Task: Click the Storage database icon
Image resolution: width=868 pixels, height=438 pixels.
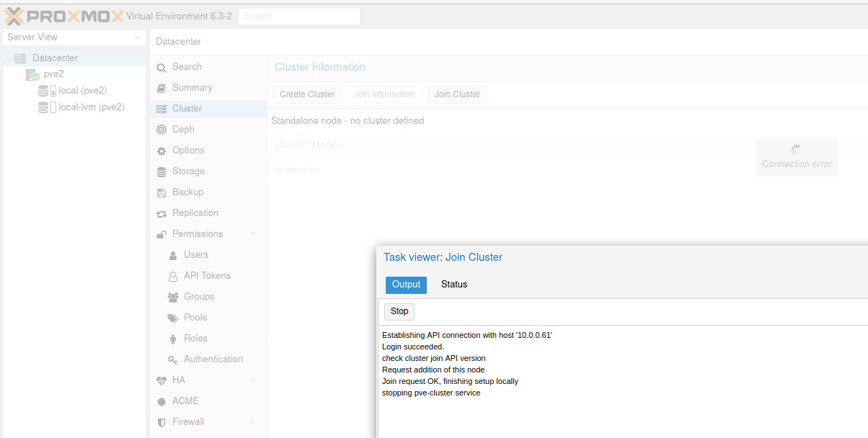Action: 161,171
